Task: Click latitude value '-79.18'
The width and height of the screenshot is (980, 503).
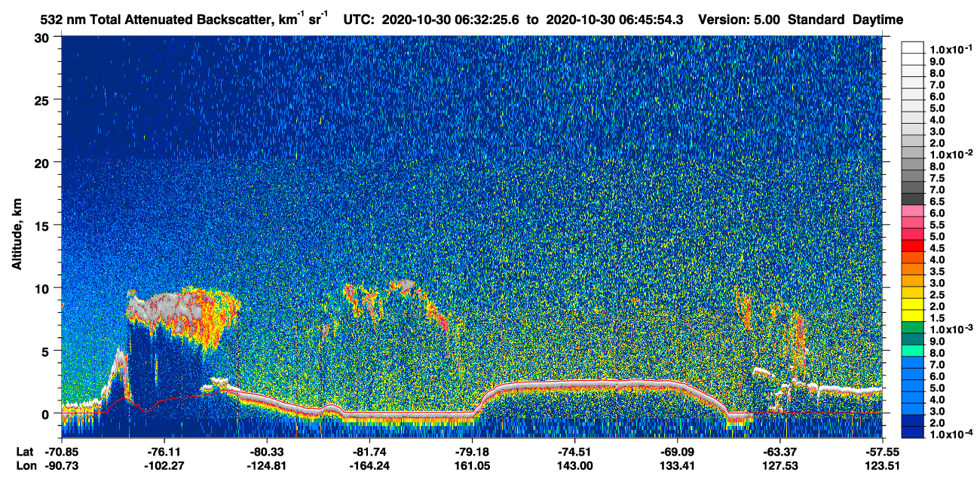Action: click(x=471, y=452)
